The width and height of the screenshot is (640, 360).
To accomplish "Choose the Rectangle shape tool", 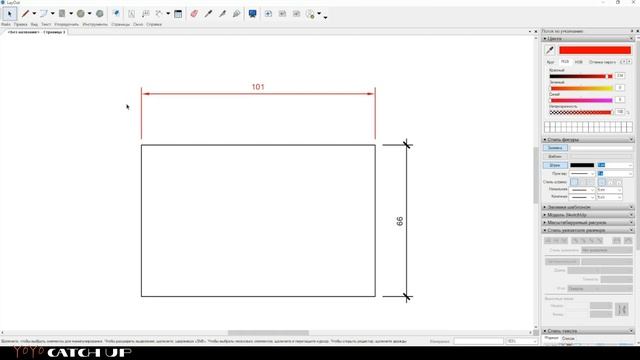I will [62, 14].
